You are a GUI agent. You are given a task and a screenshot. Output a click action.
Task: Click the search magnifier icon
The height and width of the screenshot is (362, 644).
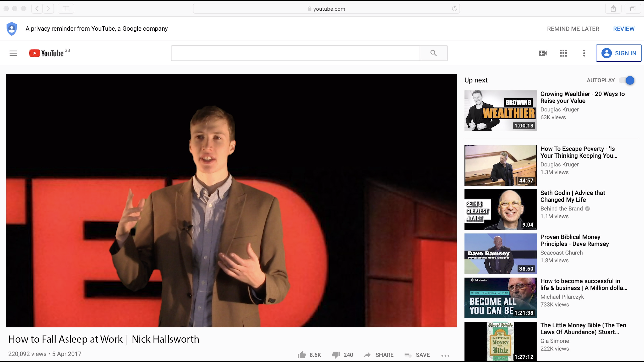tap(433, 53)
